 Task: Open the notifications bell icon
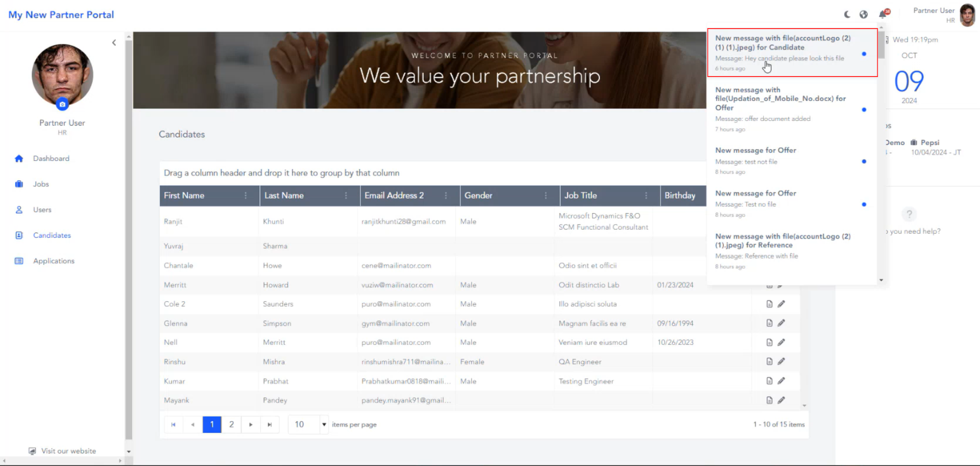[883, 14]
